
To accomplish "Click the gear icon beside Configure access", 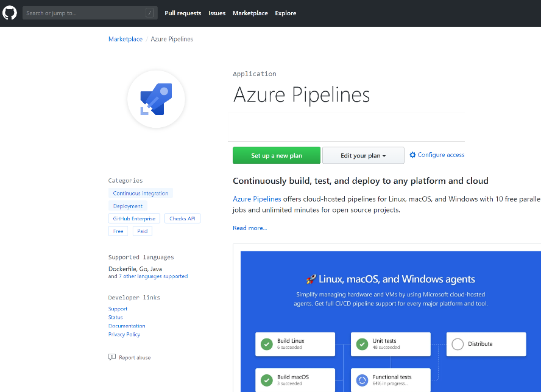I will 412,155.
